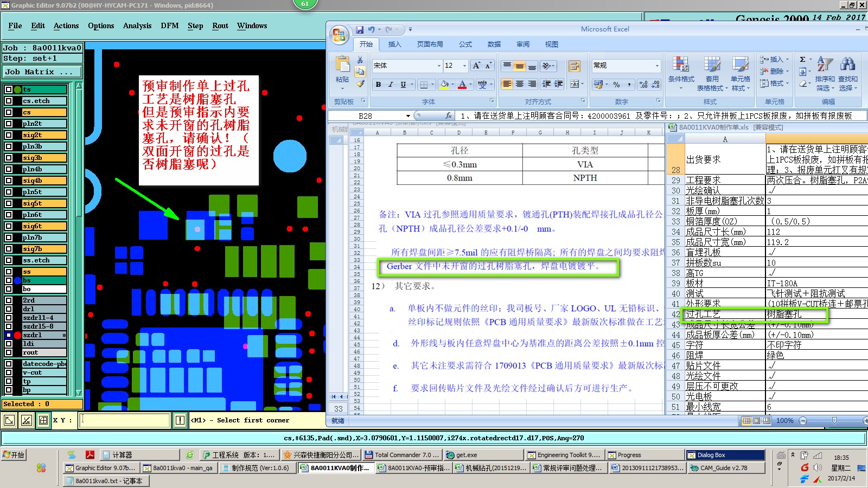Switch to the 页面布局 ribbon tab

430,44
